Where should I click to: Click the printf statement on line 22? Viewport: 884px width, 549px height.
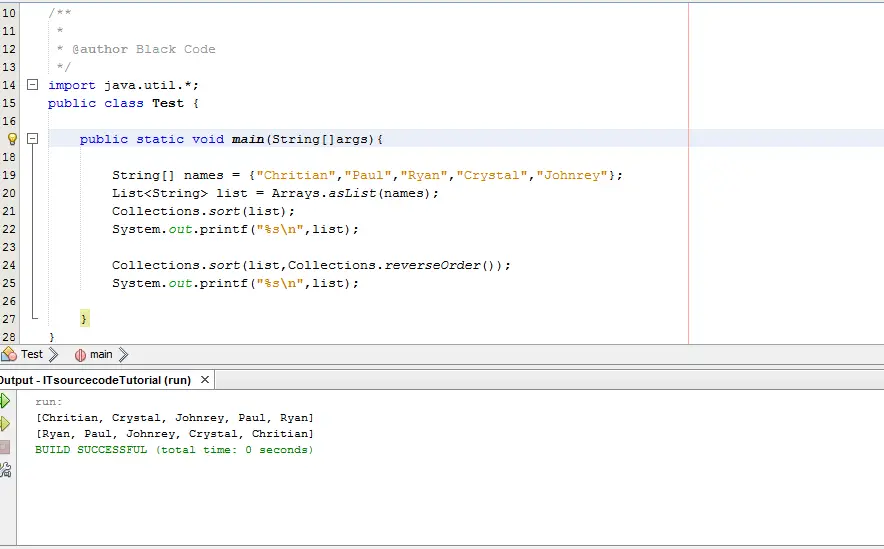pyautogui.click(x=235, y=229)
